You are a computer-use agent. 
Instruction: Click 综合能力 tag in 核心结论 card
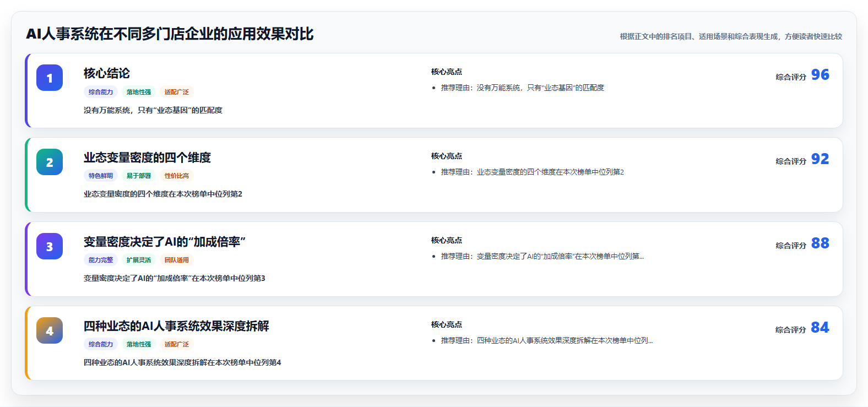coord(101,92)
